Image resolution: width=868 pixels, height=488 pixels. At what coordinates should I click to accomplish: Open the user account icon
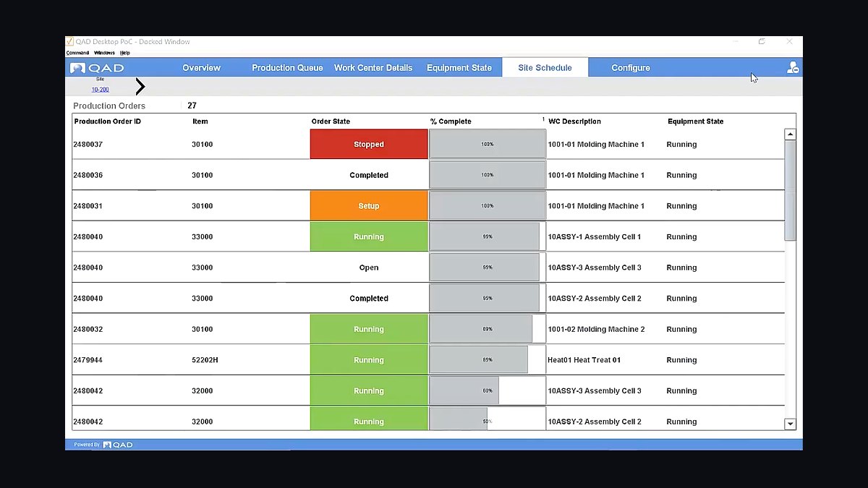click(793, 68)
